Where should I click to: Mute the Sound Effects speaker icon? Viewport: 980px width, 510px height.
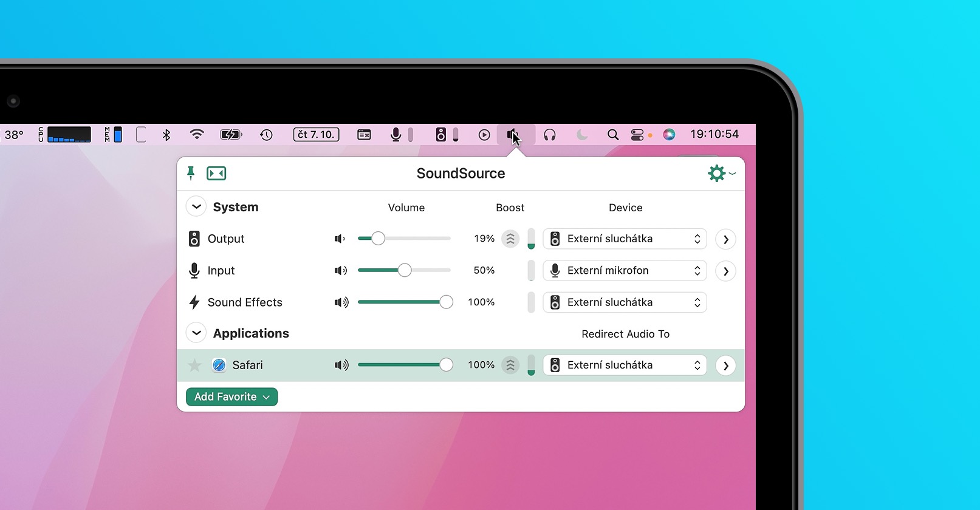pyautogui.click(x=341, y=302)
